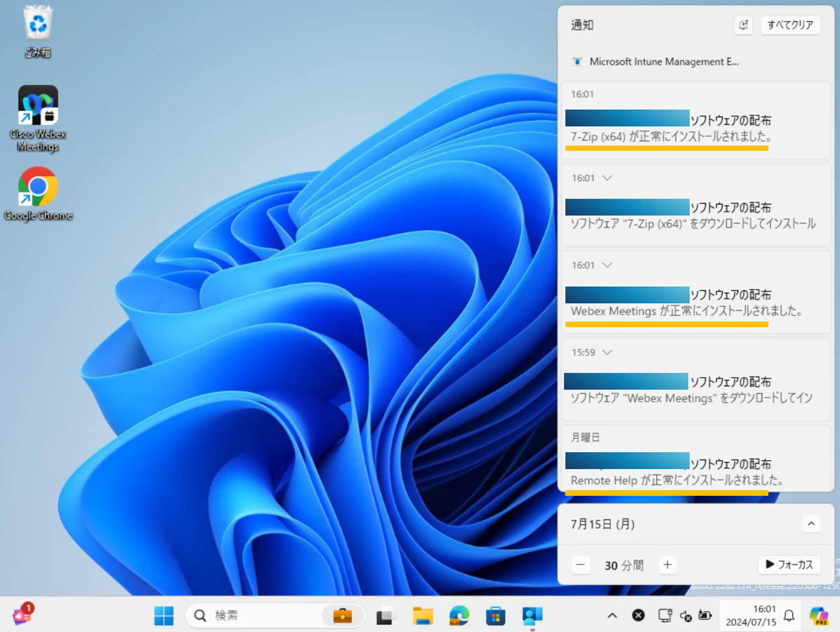This screenshot has width=840, height=632.
Task: Click the 30 分間 focus duration value
Action: click(x=624, y=565)
